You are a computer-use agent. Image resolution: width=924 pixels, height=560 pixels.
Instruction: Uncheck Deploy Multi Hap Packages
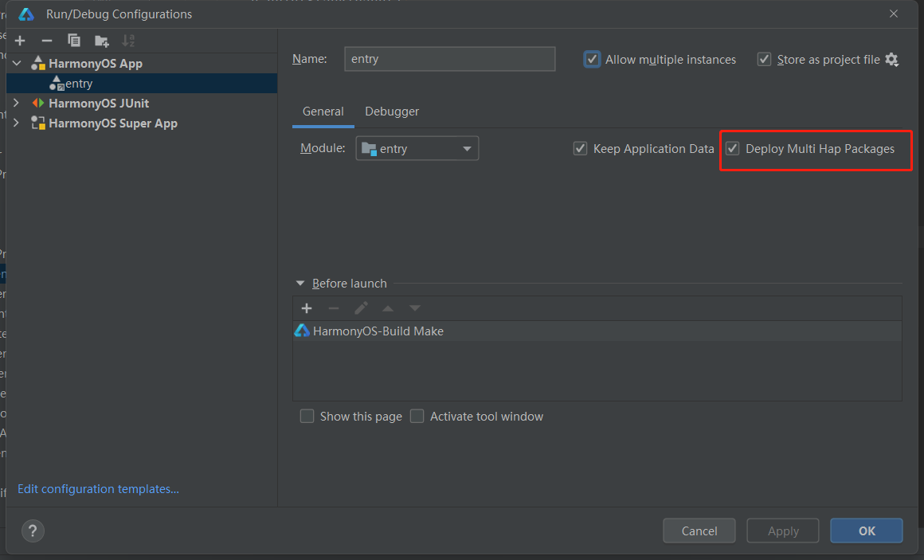coord(733,148)
